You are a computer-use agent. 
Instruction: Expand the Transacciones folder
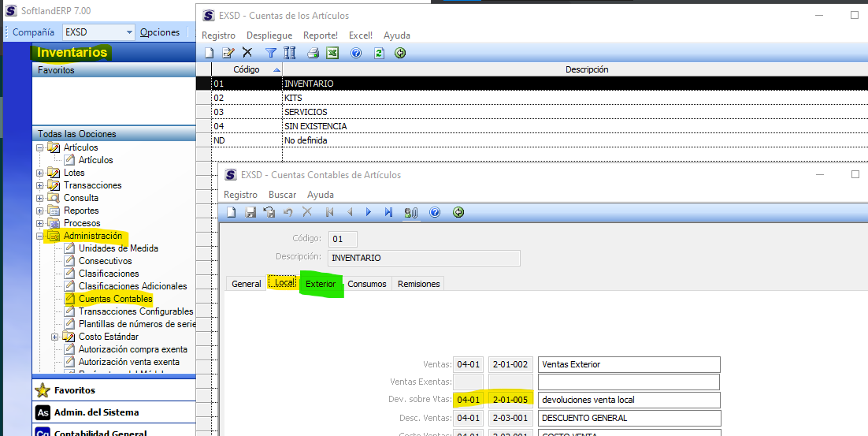point(40,185)
